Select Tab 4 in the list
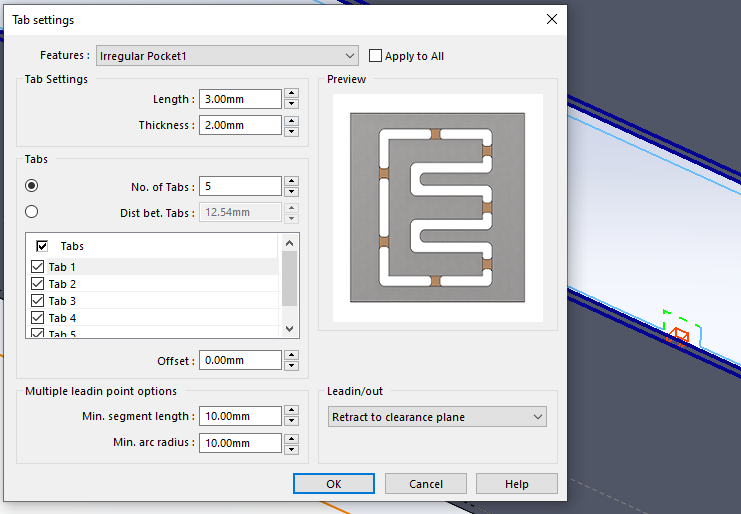The image size is (741, 514). 62,318
